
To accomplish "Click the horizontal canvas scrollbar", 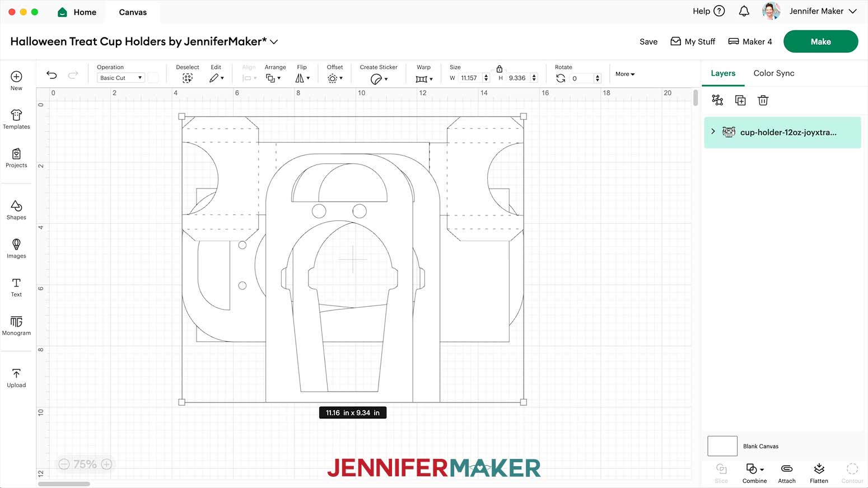I will (x=64, y=484).
